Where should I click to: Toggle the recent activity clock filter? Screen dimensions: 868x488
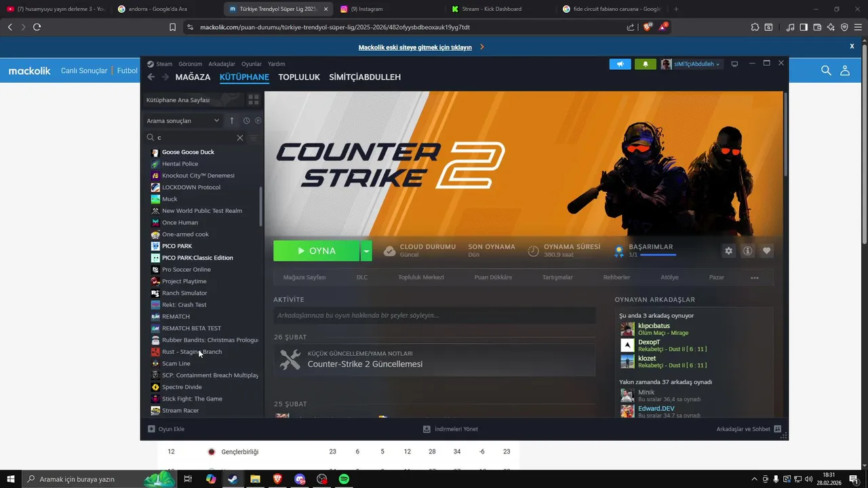247,121
